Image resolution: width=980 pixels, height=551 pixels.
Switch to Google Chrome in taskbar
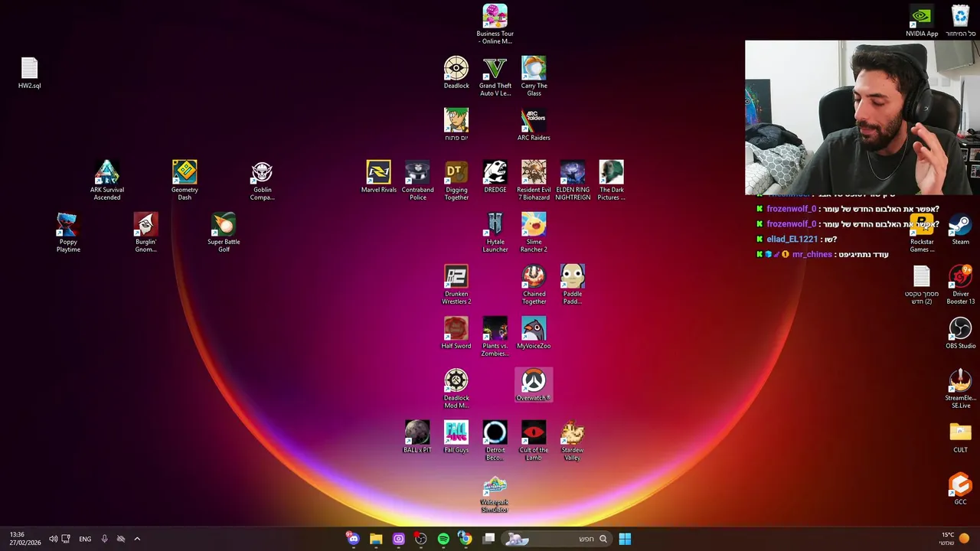tap(465, 539)
